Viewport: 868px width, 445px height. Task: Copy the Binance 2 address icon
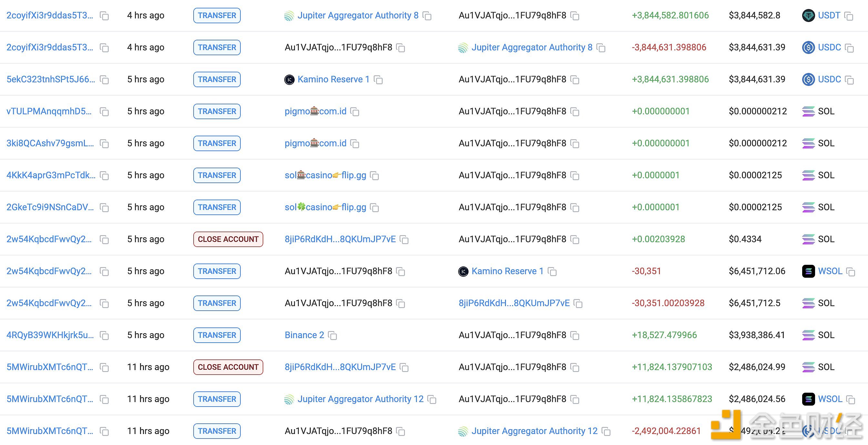333,336
